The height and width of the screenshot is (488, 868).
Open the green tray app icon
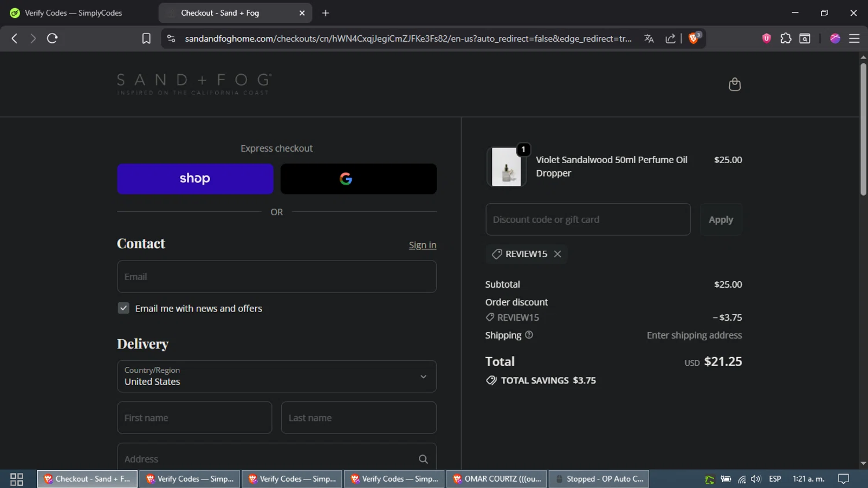click(x=709, y=479)
